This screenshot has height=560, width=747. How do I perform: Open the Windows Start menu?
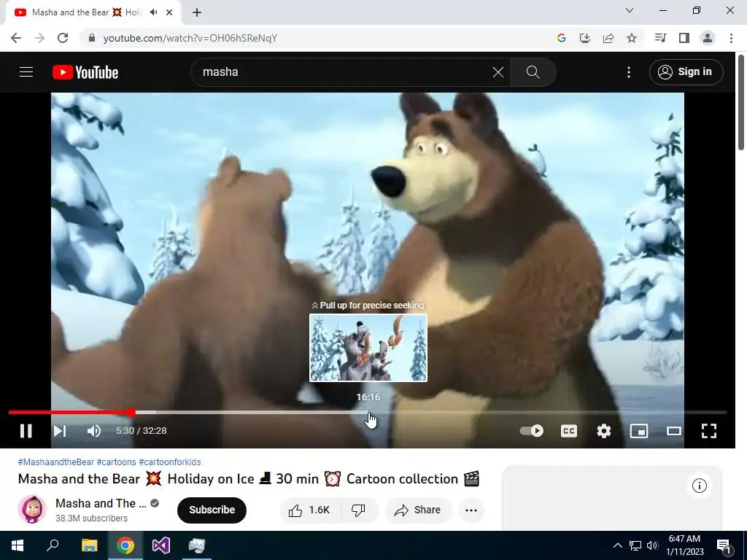[18, 545]
